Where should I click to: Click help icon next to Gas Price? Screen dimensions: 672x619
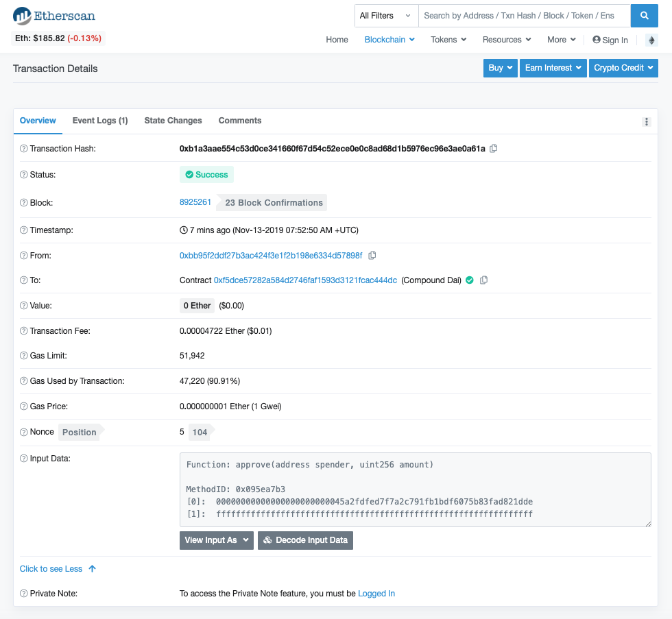click(24, 406)
